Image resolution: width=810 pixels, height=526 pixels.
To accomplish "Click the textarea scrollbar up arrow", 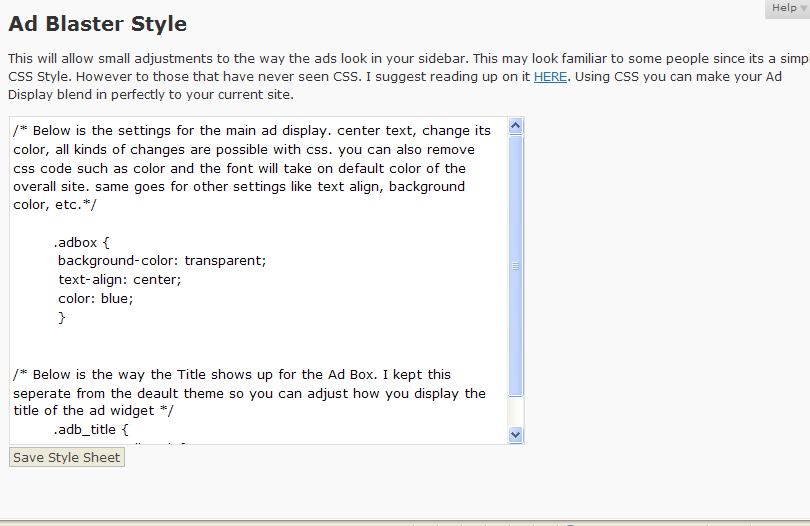I will 515,126.
